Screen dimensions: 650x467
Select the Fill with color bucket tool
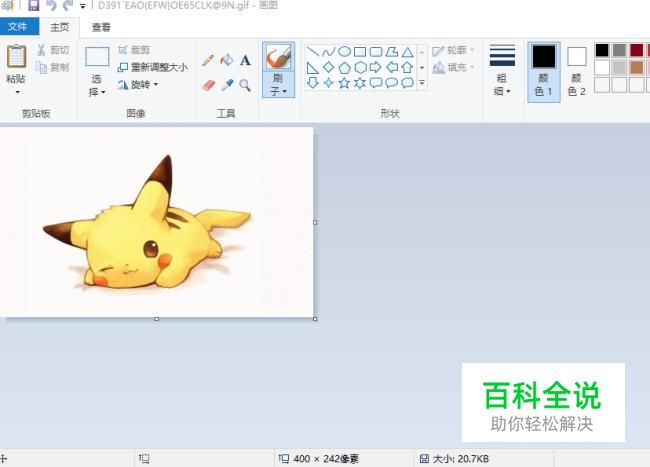(227, 60)
